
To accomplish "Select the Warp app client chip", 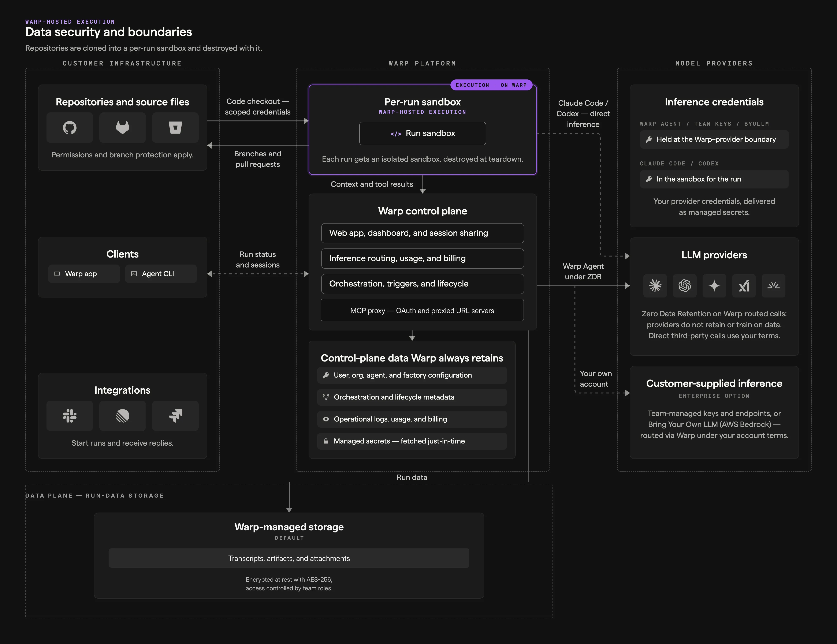I will click(x=84, y=274).
